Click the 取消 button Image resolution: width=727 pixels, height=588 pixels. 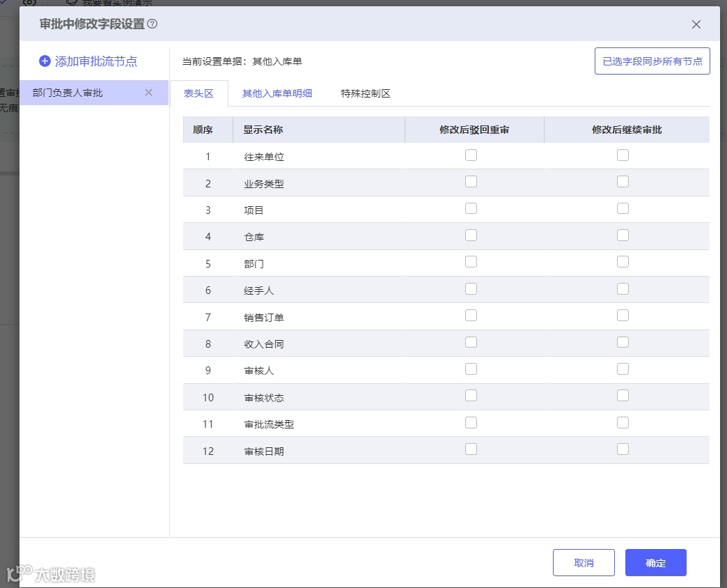tap(584, 562)
